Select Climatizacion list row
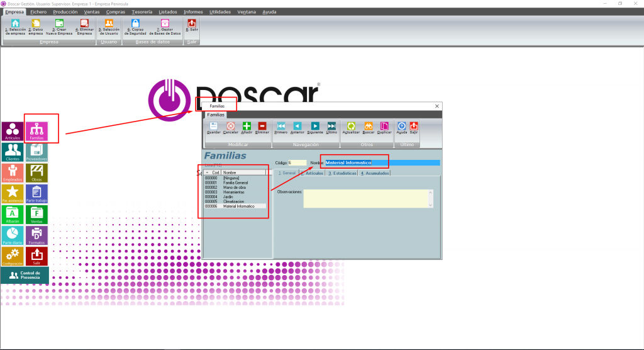 pos(235,201)
